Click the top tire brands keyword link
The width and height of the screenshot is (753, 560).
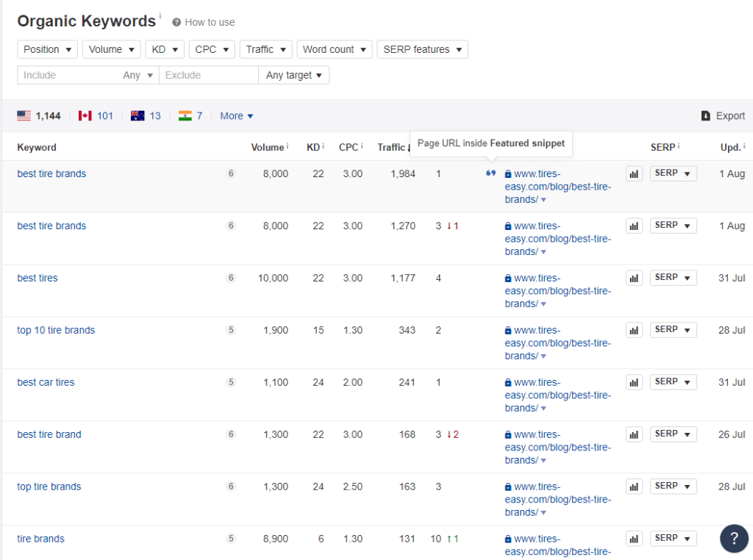click(49, 487)
